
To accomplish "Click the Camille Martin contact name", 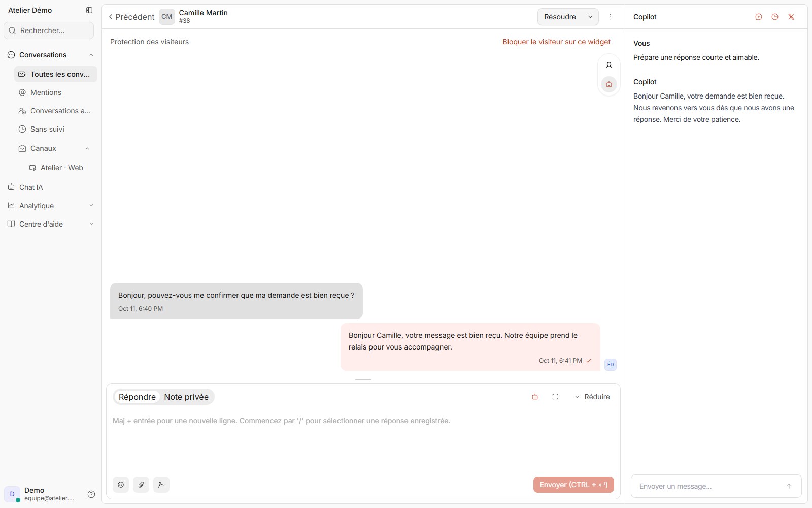I will point(203,13).
